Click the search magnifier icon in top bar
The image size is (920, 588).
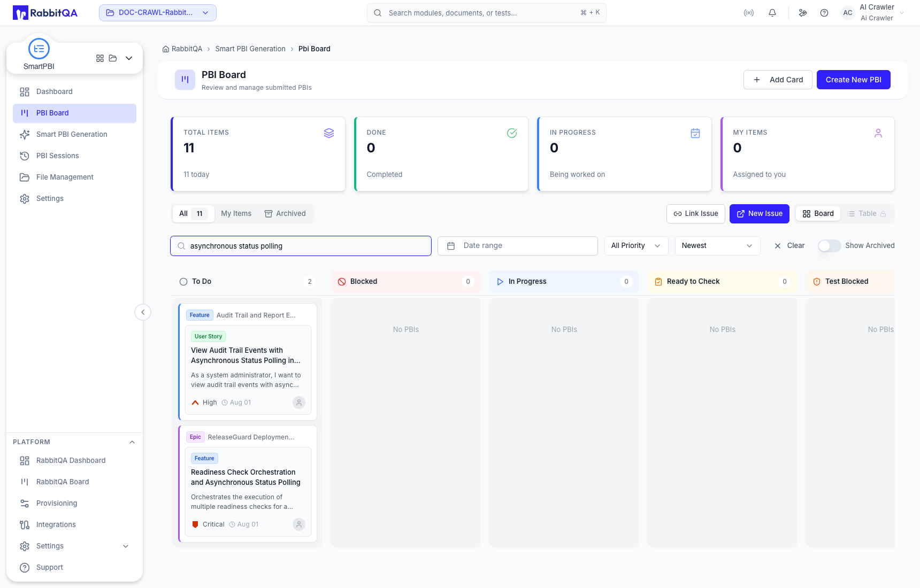pos(378,13)
